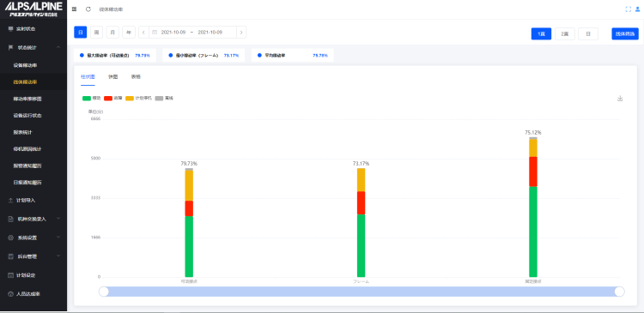Open the user profile icon
The image size is (644, 313).
pyautogui.click(x=637, y=9)
